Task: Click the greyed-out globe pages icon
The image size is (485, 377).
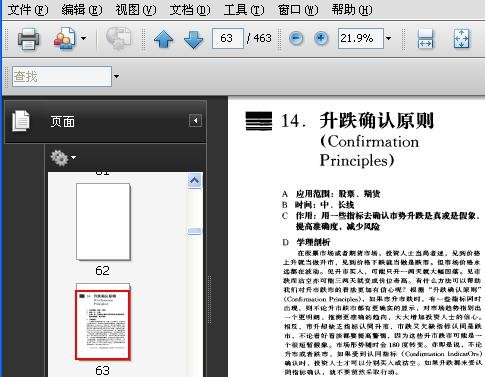Action: [118, 39]
